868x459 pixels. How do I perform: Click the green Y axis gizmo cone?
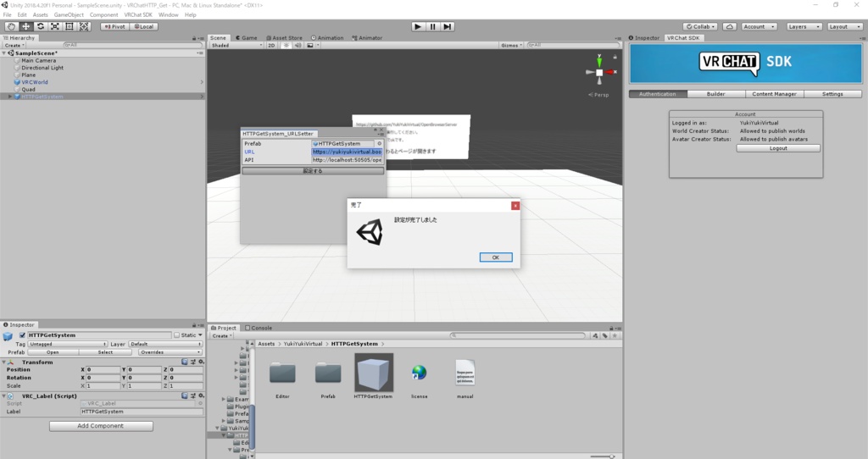[x=599, y=61]
